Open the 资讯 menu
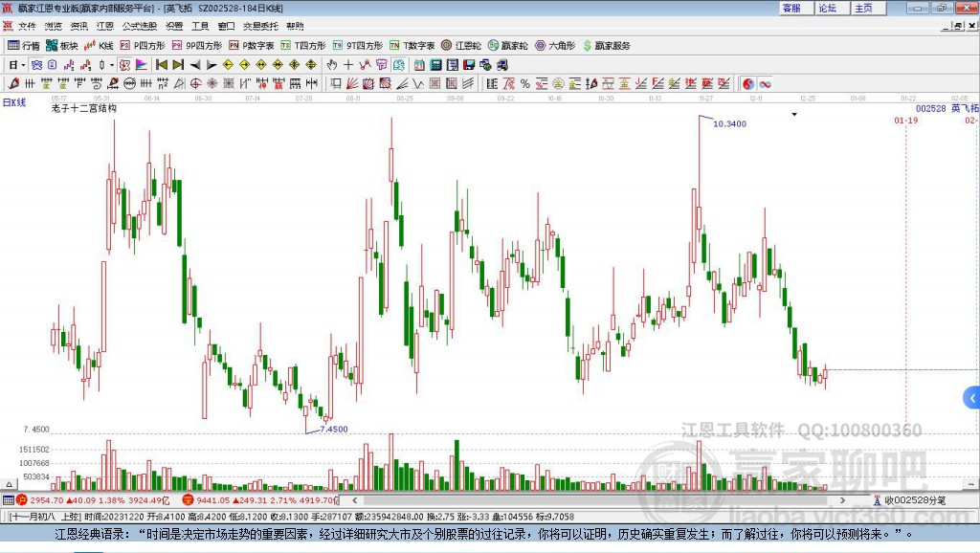Viewport: 980px width, 553px height. pyautogui.click(x=78, y=26)
